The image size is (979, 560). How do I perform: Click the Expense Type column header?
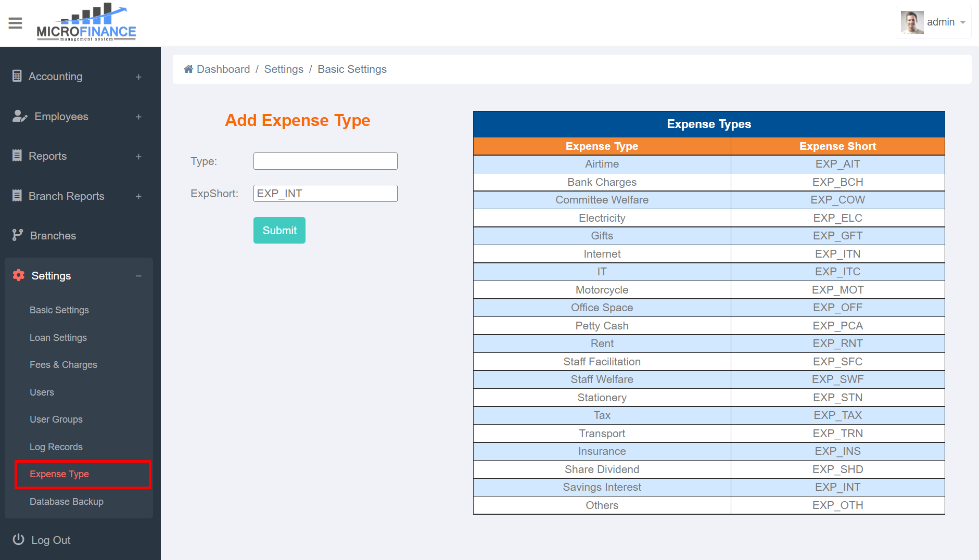(x=602, y=146)
